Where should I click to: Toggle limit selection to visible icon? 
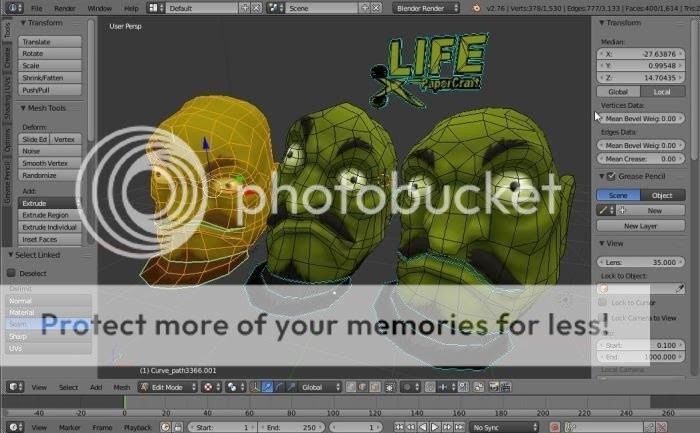tap(390, 387)
